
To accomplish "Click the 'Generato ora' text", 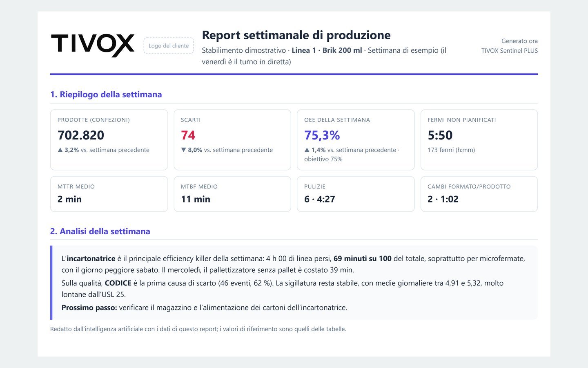I will [x=519, y=41].
